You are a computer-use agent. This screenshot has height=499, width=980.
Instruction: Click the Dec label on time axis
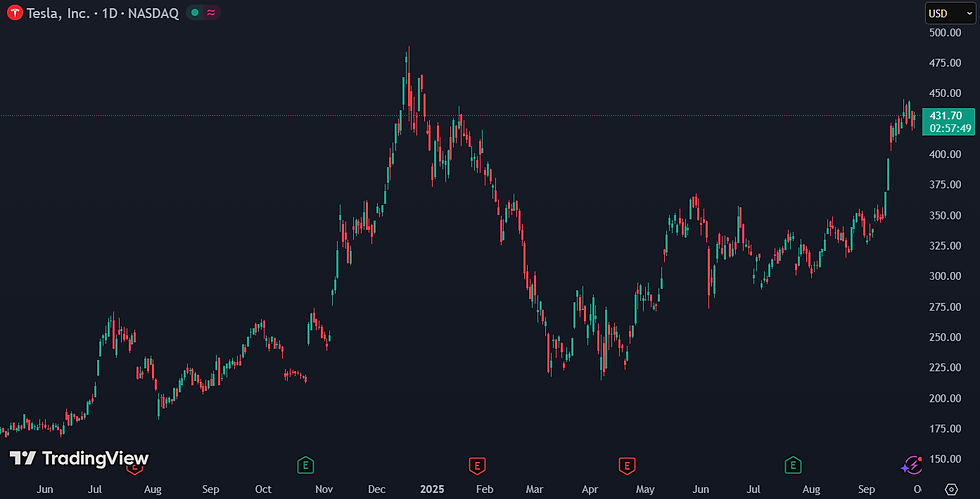(376, 489)
